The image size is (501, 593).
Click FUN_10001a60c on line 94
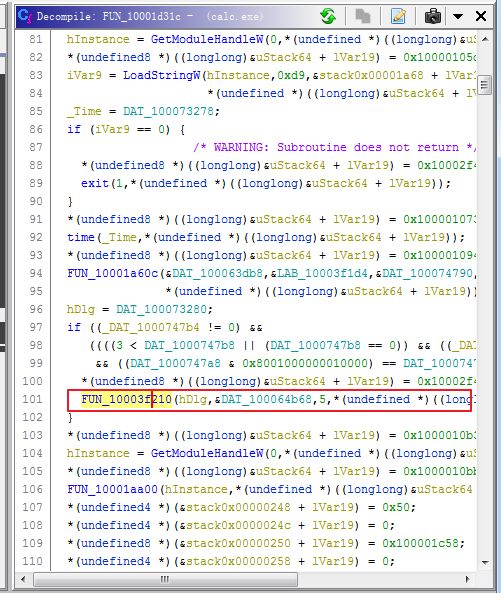(x=112, y=273)
